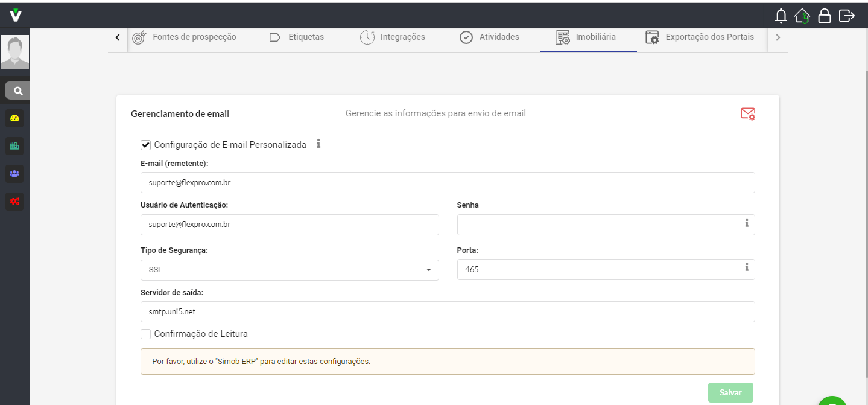This screenshot has height=405, width=868.
Task: Open the yellow dashboard gauge icon
Action: 15,118
